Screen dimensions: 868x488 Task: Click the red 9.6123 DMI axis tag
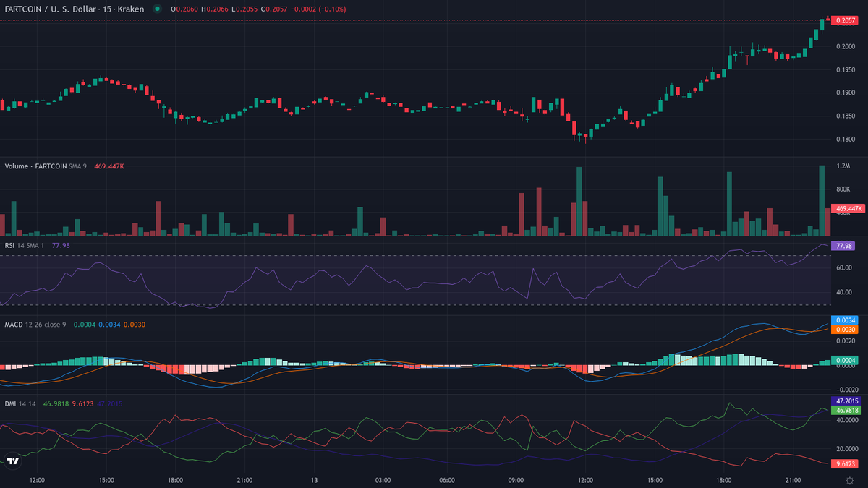pyautogui.click(x=846, y=463)
